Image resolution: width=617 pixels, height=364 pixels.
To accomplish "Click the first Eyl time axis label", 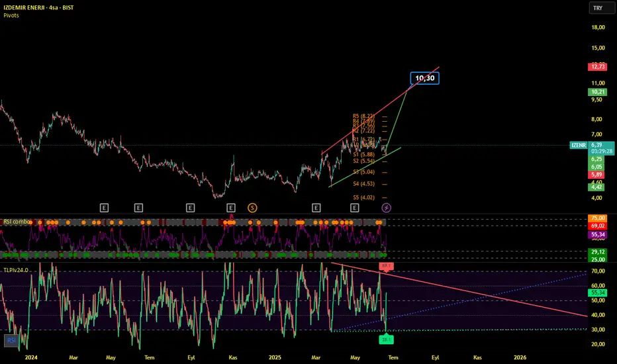I will tap(191, 357).
